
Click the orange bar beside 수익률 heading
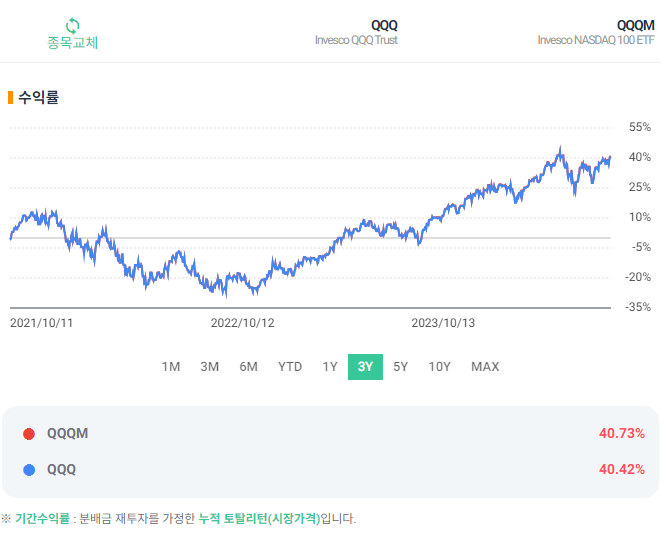(x=10, y=97)
